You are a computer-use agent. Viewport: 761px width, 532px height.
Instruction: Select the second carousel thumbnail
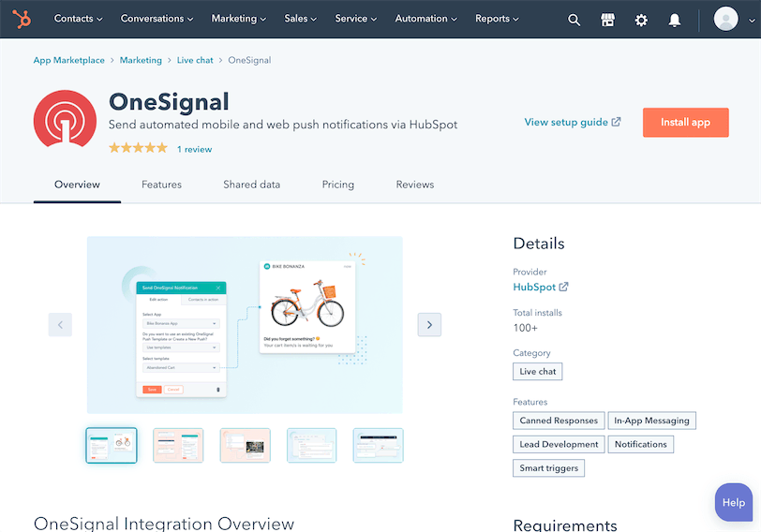(x=178, y=445)
